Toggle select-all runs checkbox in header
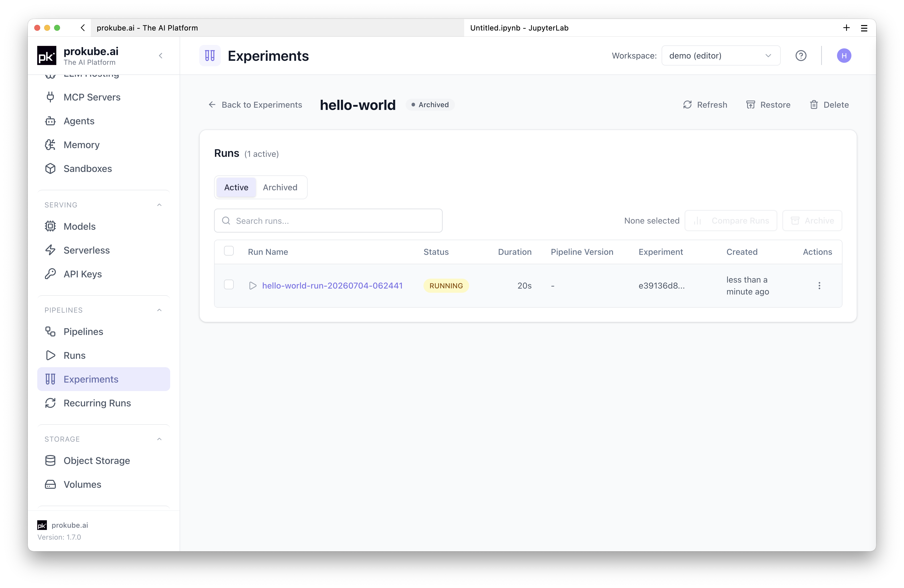Screen dimensions: 904x588 pos(229,251)
